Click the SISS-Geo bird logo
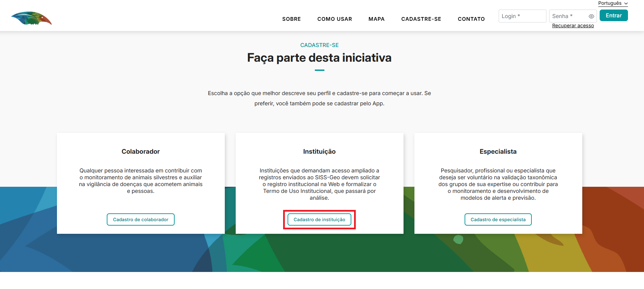644x289 pixels. click(x=31, y=18)
